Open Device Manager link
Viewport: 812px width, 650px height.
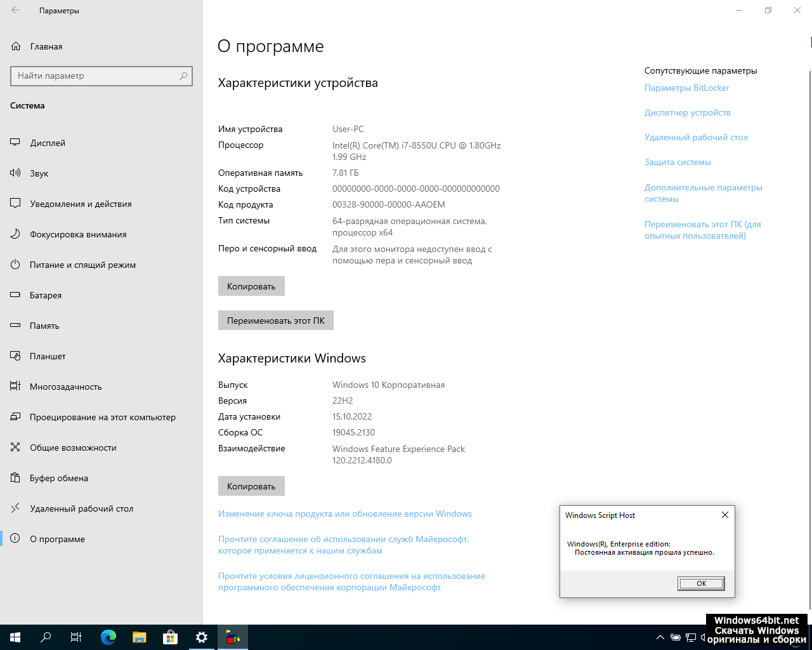pyautogui.click(x=687, y=112)
